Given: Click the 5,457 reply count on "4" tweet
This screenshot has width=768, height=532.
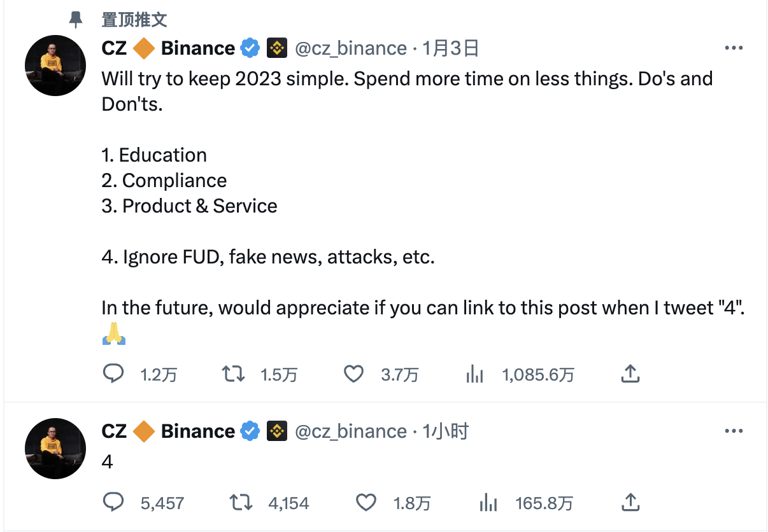Looking at the screenshot, I should click(x=160, y=502).
